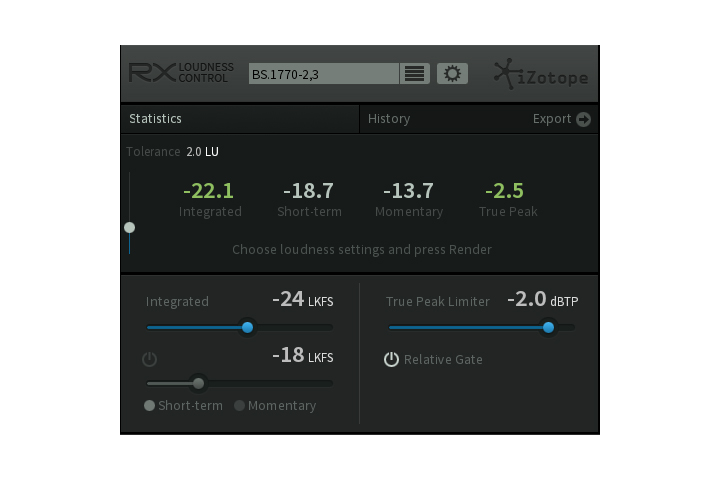Open settings via the gear icon
The width and height of the screenshot is (720, 480).
point(452,74)
